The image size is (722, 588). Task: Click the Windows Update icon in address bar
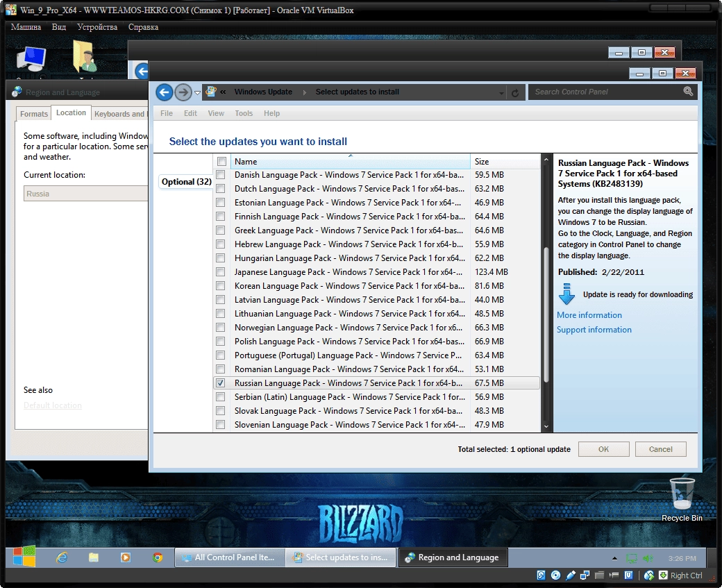(x=211, y=92)
